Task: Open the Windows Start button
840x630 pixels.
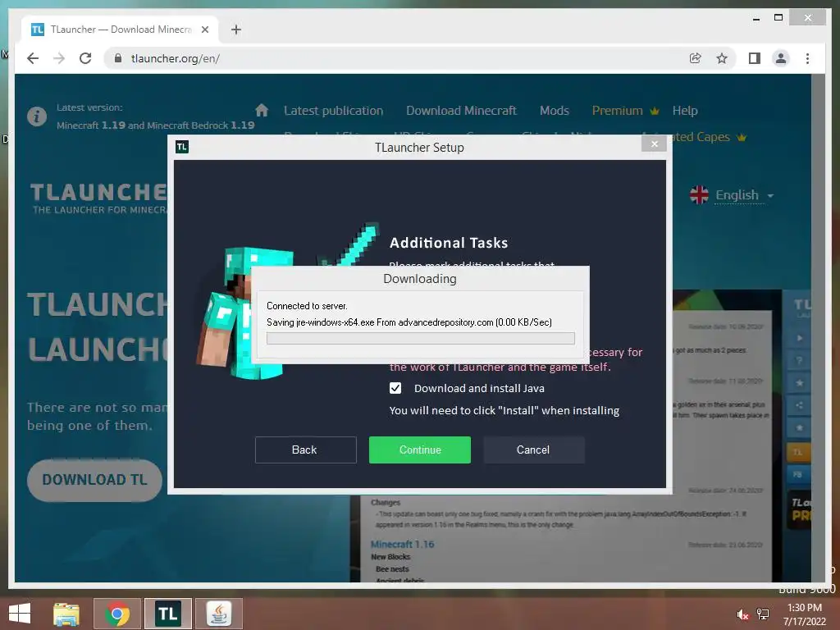Action: pyautogui.click(x=20, y=614)
